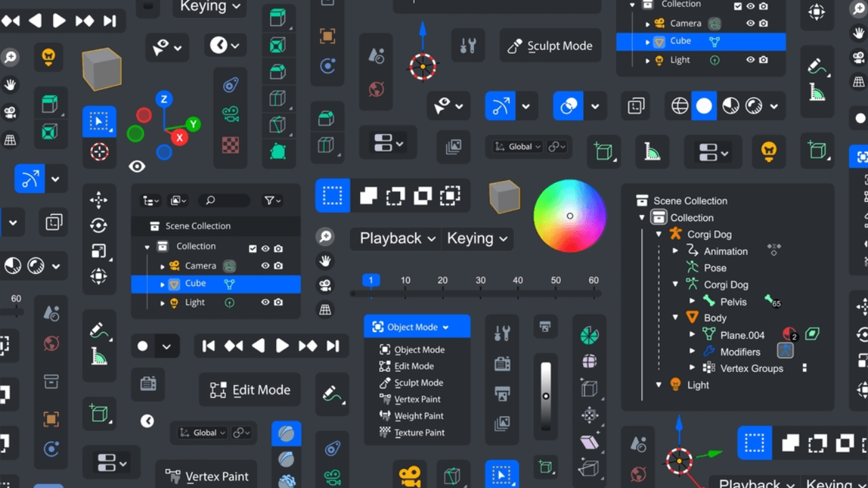868x488 pixels.
Task: Choose Texture Paint from the mode list
Action: point(419,432)
